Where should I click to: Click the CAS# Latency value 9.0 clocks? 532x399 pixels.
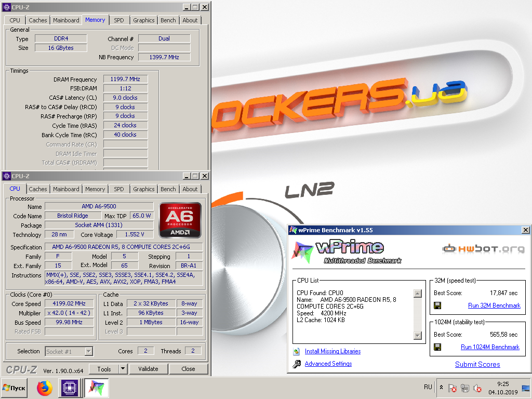click(125, 98)
